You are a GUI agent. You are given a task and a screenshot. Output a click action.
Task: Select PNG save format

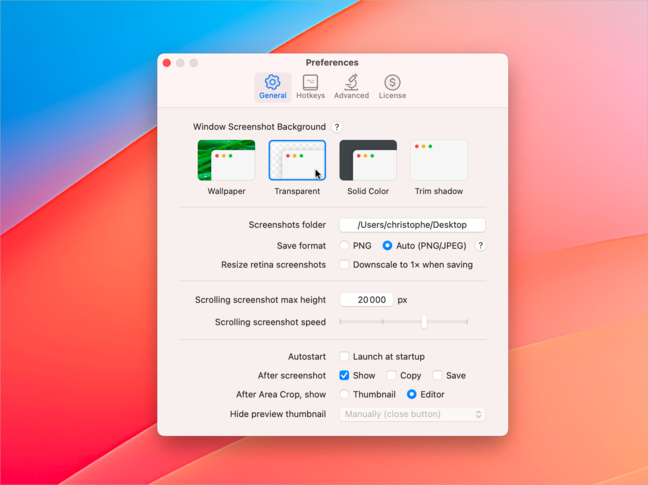344,246
